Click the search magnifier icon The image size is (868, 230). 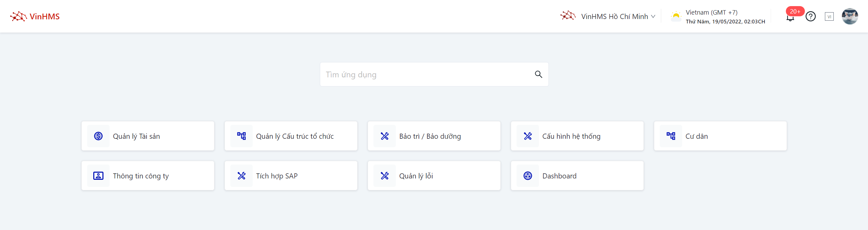[x=538, y=74]
